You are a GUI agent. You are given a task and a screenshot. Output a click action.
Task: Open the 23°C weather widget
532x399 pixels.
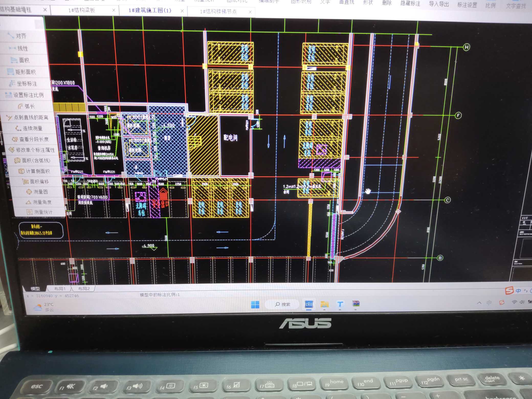click(44, 307)
